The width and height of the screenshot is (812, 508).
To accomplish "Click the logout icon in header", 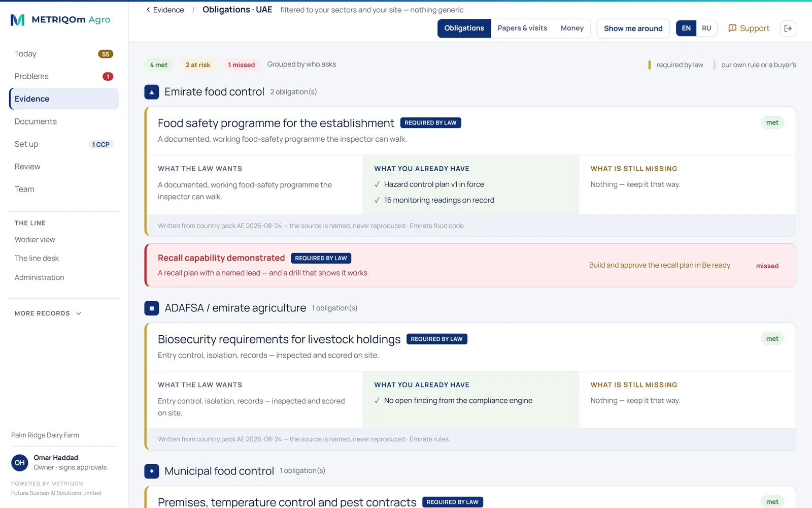I will point(788,28).
